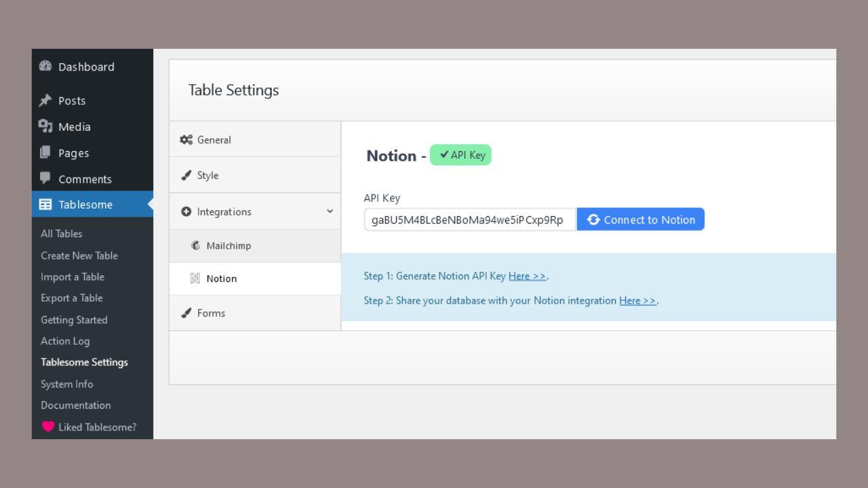Click the Posts pushpin icon
Image resolution: width=868 pixels, height=488 pixels.
[x=45, y=100]
